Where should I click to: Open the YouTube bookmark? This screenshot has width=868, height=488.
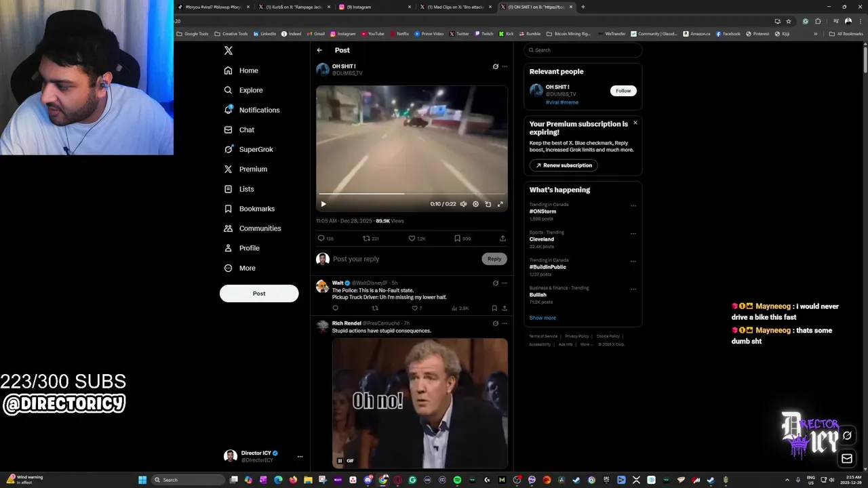pyautogui.click(x=373, y=34)
